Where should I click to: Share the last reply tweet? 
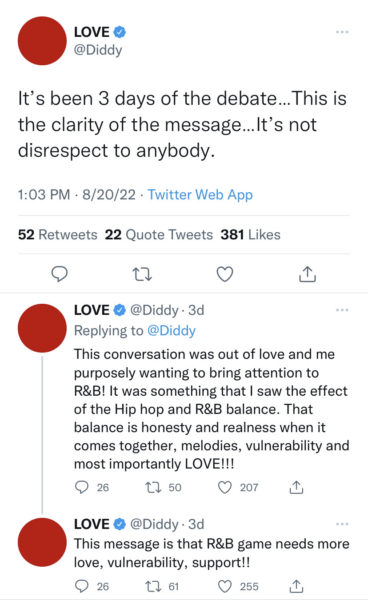(x=296, y=586)
